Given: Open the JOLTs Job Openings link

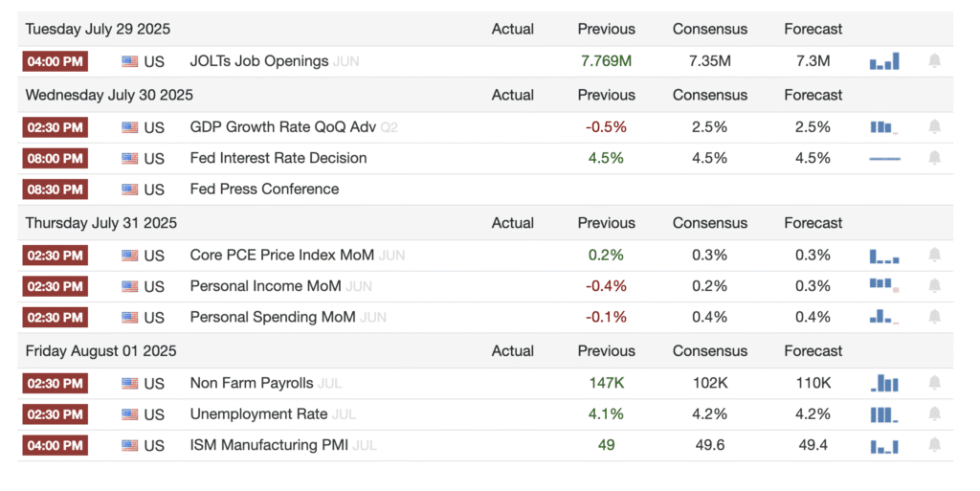Looking at the screenshot, I should pyautogui.click(x=259, y=61).
